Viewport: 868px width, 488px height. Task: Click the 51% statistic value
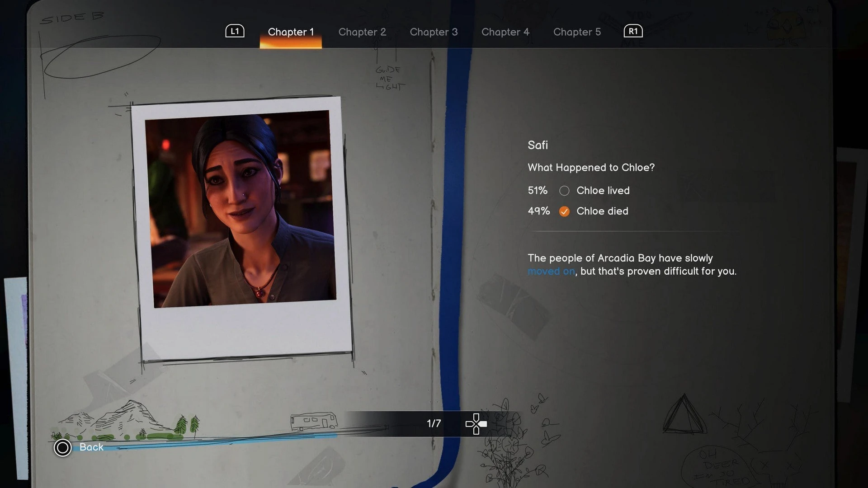coord(538,191)
